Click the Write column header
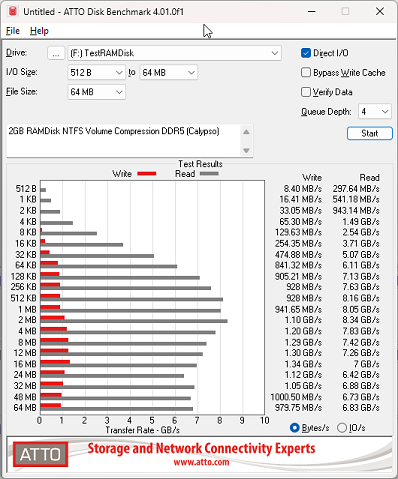Screen dimensions: 398x479 (312, 177)
